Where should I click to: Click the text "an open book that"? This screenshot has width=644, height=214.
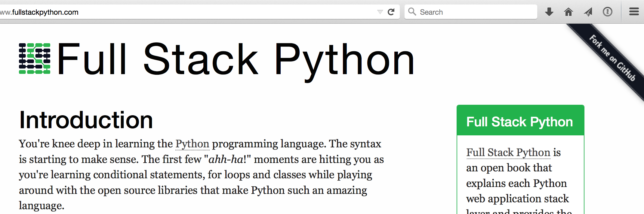coord(509,168)
